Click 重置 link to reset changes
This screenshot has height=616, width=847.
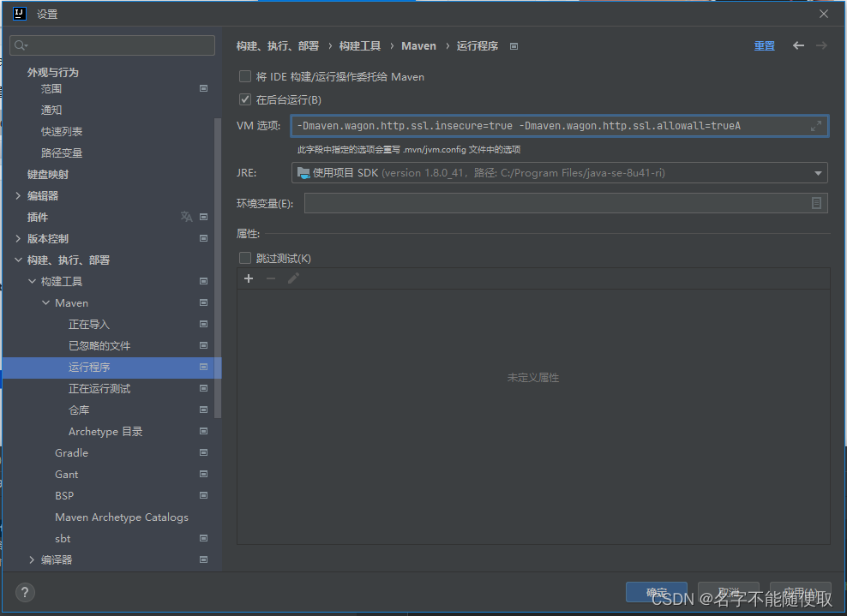[x=765, y=46]
